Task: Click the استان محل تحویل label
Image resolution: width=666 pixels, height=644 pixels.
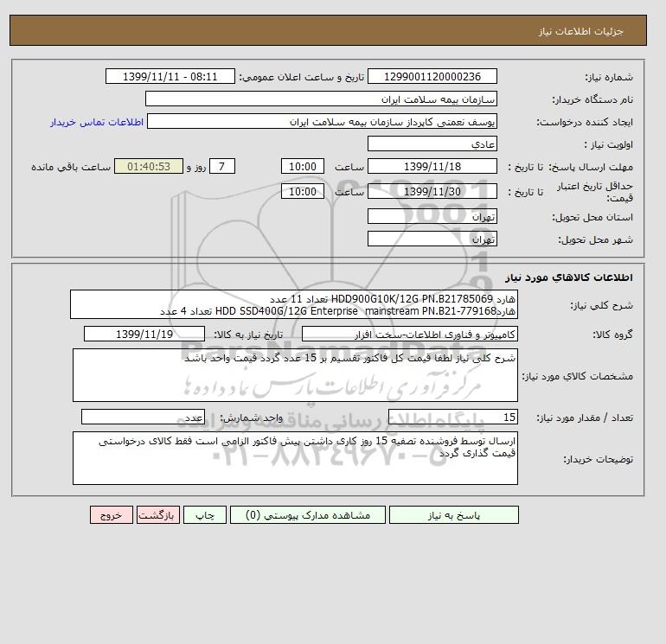Action: coord(592,217)
